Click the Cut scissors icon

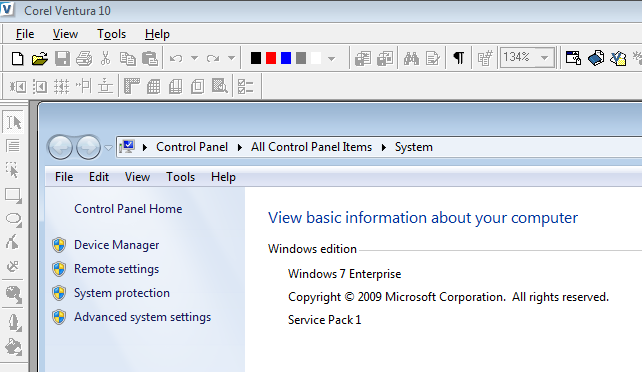pyautogui.click(x=106, y=59)
